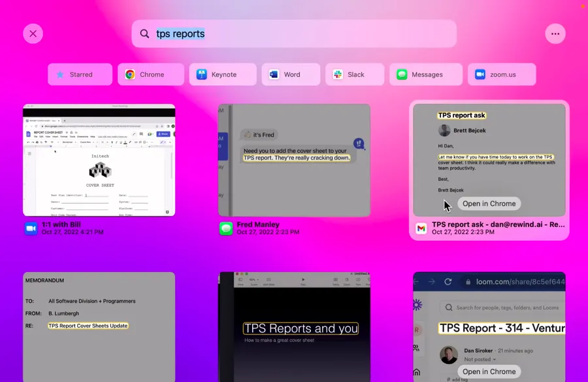
Task: Filter results by Starred
Action: [x=80, y=75]
